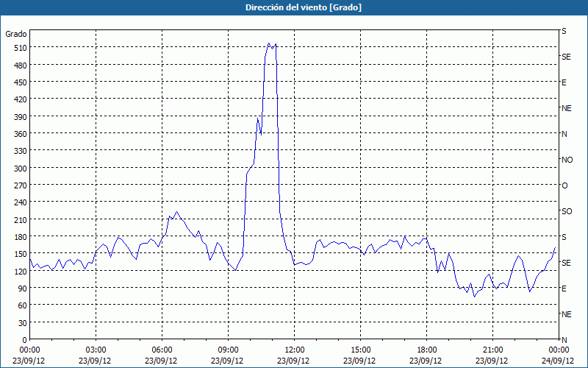The height and width of the screenshot is (368, 588).
Task: Click the 23/09/12 date under 12:00
Action: tap(293, 361)
